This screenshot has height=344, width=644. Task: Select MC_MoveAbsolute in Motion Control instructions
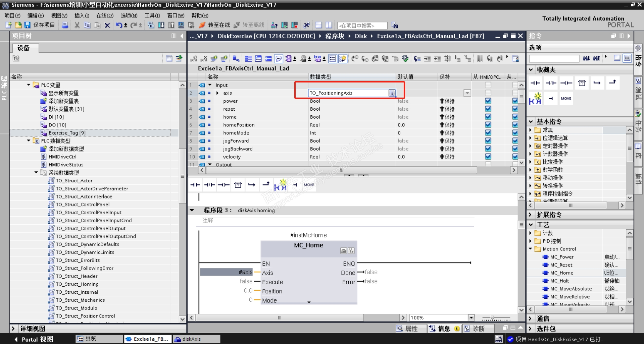(x=571, y=289)
